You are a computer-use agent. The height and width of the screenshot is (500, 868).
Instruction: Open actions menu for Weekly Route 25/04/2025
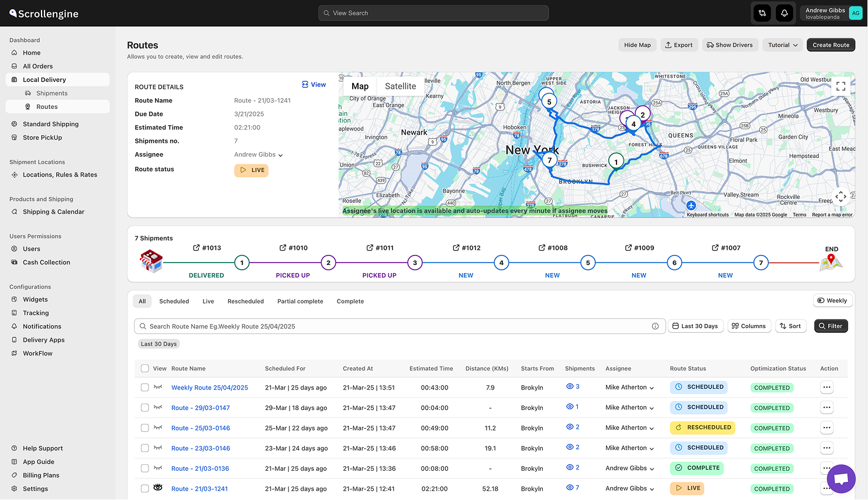click(826, 387)
